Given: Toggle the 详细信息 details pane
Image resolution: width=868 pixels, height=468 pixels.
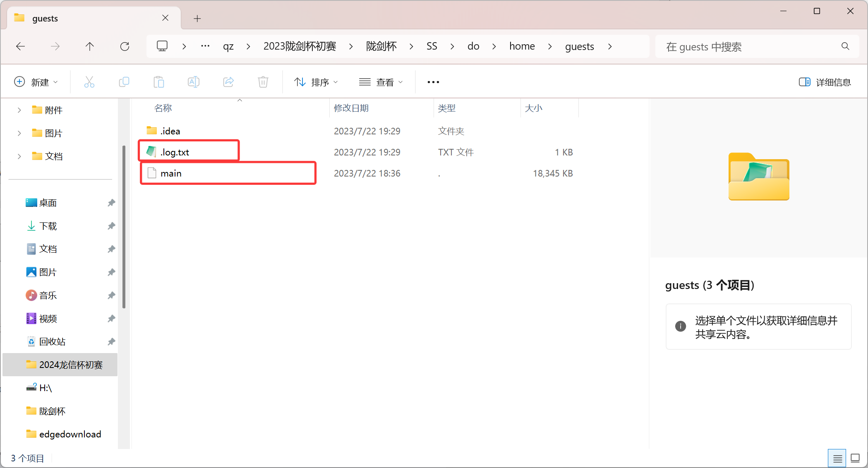Looking at the screenshot, I should 825,82.
